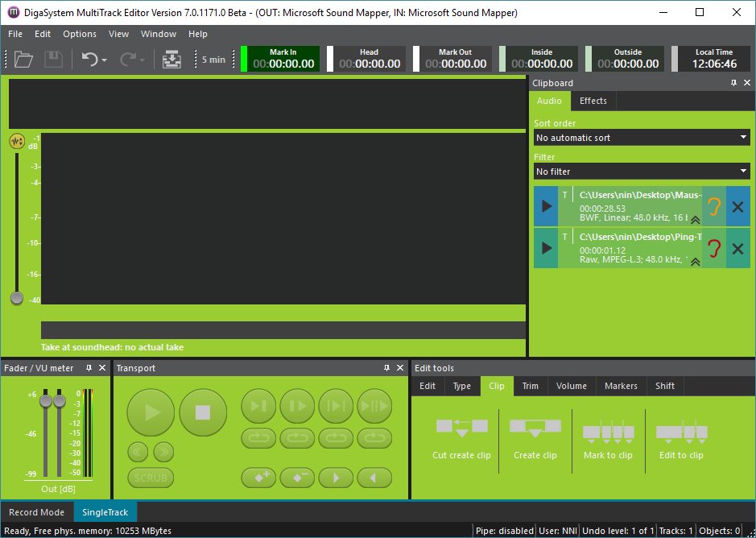756x538 pixels.
Task: Toggle red ear pre-listen on Ping clip
Action: pos(713,249)
